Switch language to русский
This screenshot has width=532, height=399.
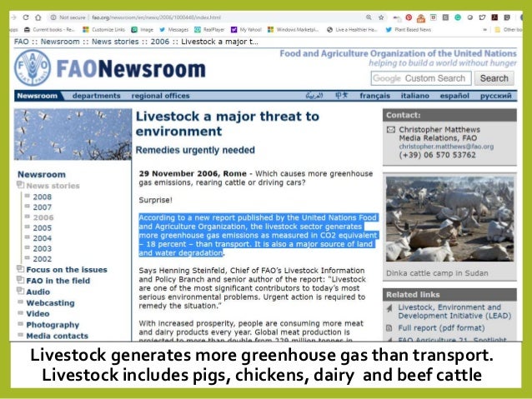495,96
